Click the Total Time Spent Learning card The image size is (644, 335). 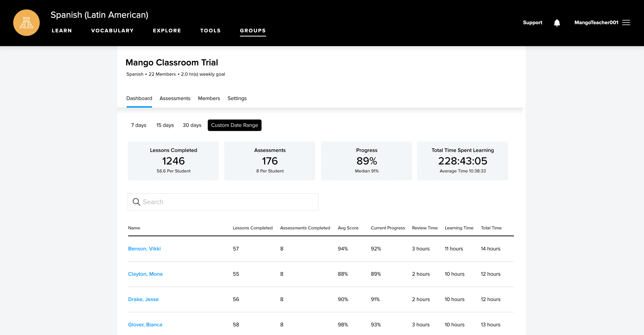(x=462, y=161)
